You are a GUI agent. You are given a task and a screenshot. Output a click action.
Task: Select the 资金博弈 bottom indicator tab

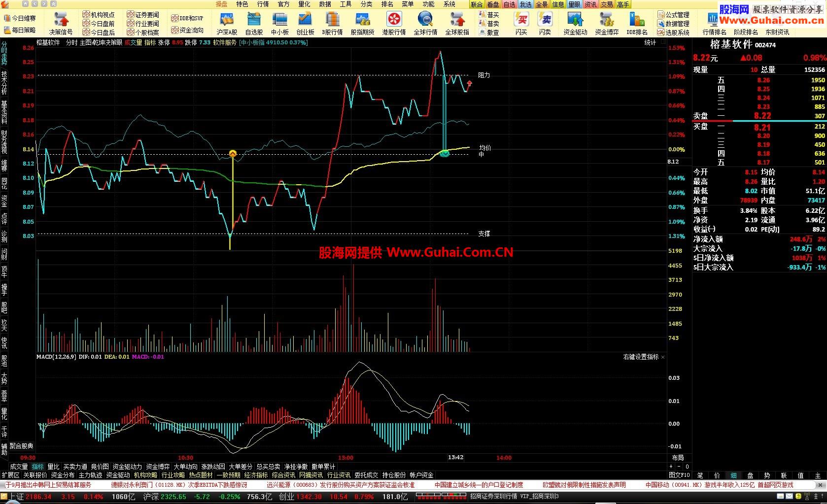[158, 467]
